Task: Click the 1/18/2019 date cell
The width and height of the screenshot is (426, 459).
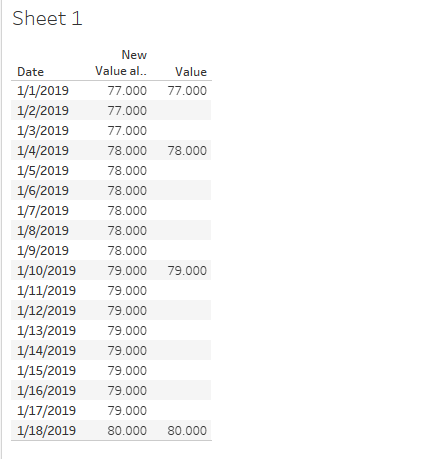Action: (46, 431)
